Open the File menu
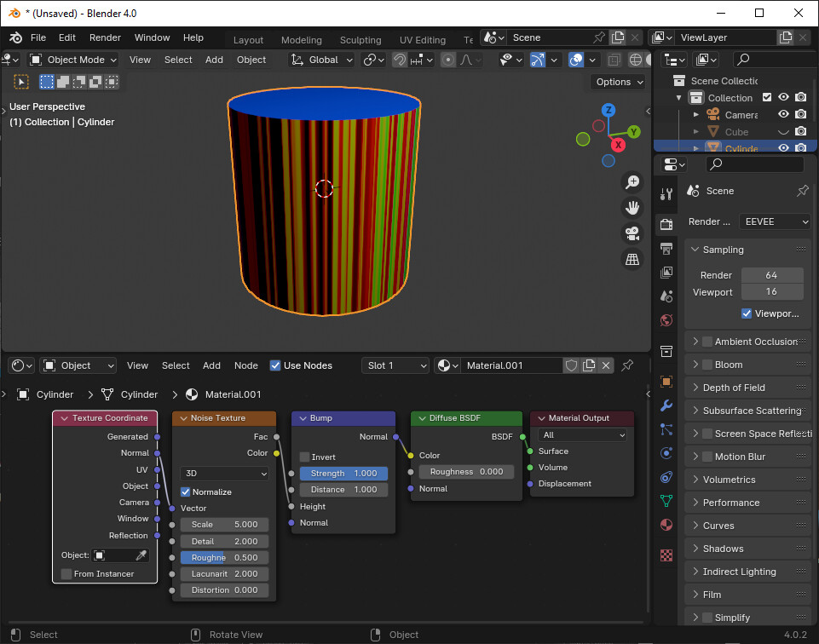The width and height of the screenshot is (819, 644). click(x=38, y=37)
